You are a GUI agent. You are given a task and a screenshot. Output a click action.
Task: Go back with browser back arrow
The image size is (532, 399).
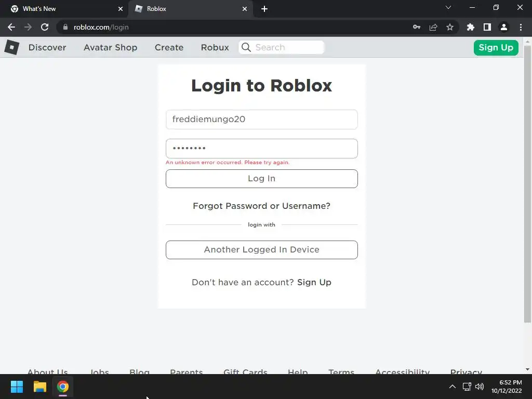coord(11,27)
